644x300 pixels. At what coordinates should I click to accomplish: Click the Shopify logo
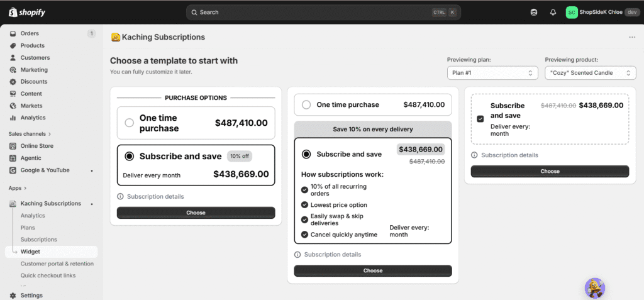coord(26,13)
